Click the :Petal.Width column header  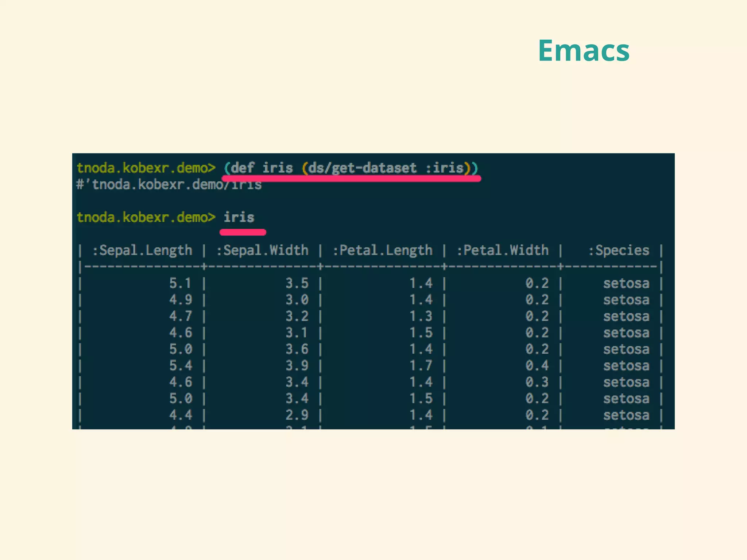(503, 250)
